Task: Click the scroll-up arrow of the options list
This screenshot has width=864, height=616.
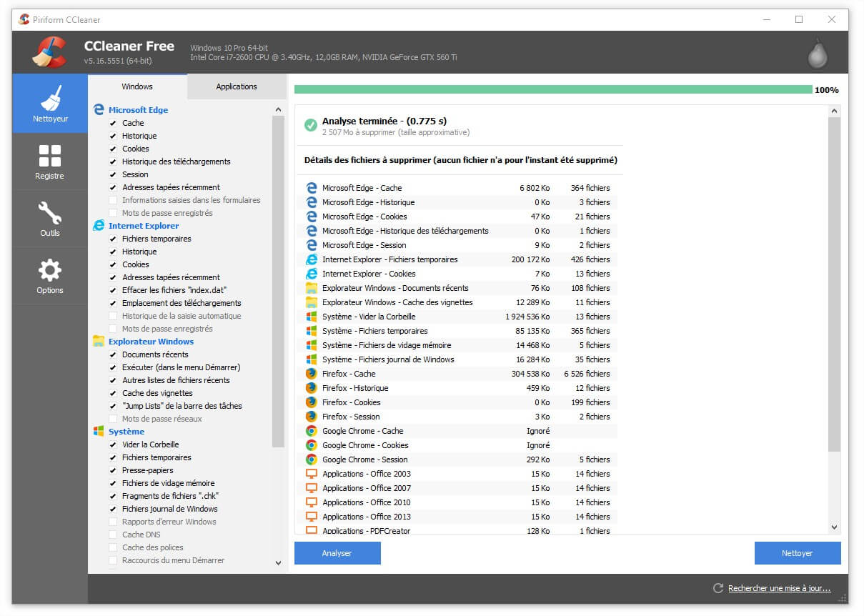Action: pos(278,109)
